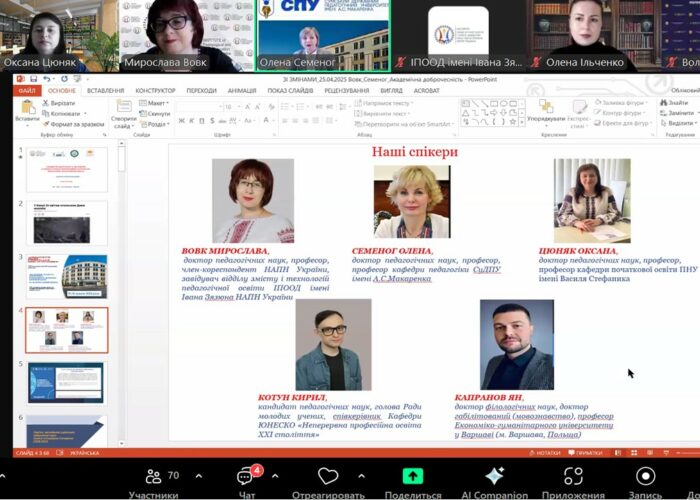Open the АНІМАЦІЯ ribbon tab
This screenshot has height=500, width=700.
(241, 90)
